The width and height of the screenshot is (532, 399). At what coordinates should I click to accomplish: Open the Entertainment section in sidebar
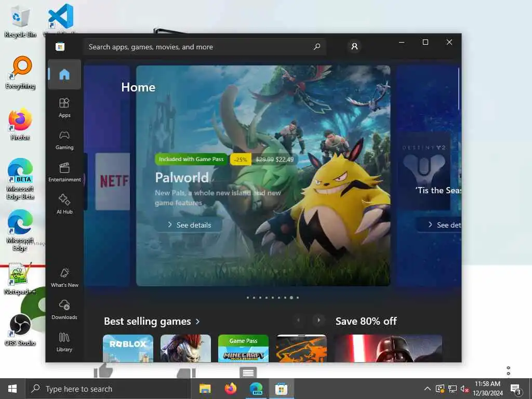64,172
